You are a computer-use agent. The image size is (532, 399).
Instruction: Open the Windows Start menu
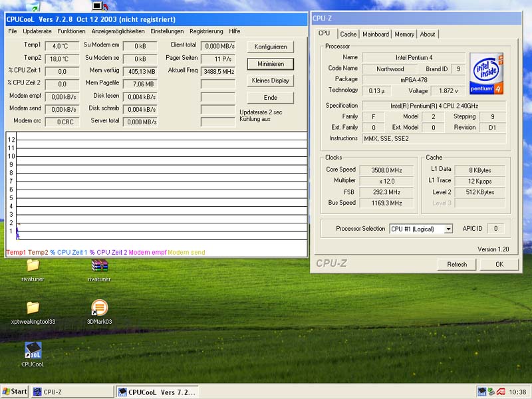[x=15, y=392]
